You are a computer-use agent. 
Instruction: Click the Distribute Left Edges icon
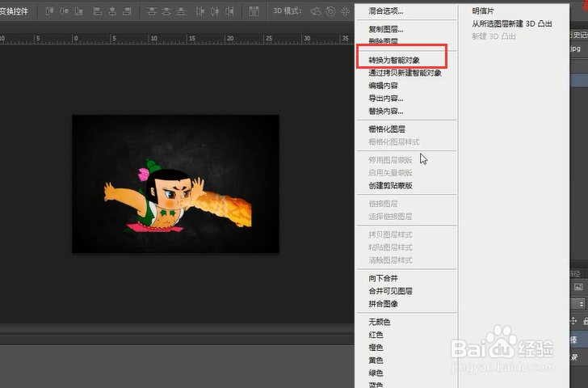(199, 11)
